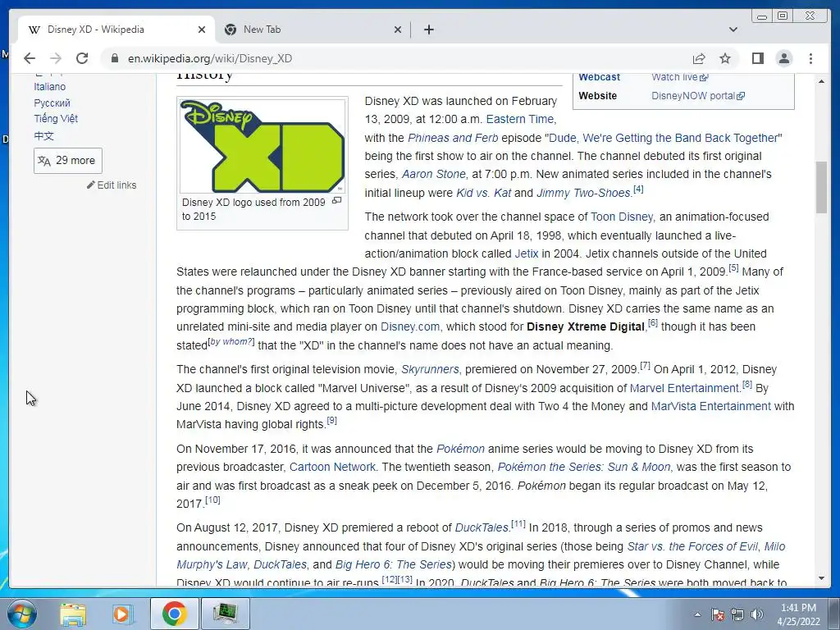Open Skyrunners movie link

click(x=430, y=370)
